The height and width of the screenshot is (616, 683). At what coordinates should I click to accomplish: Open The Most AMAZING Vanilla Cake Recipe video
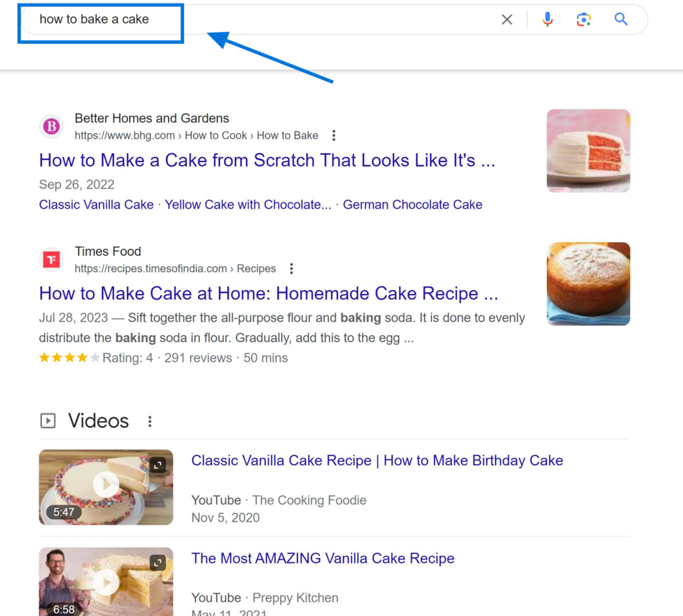coord(323,558)
